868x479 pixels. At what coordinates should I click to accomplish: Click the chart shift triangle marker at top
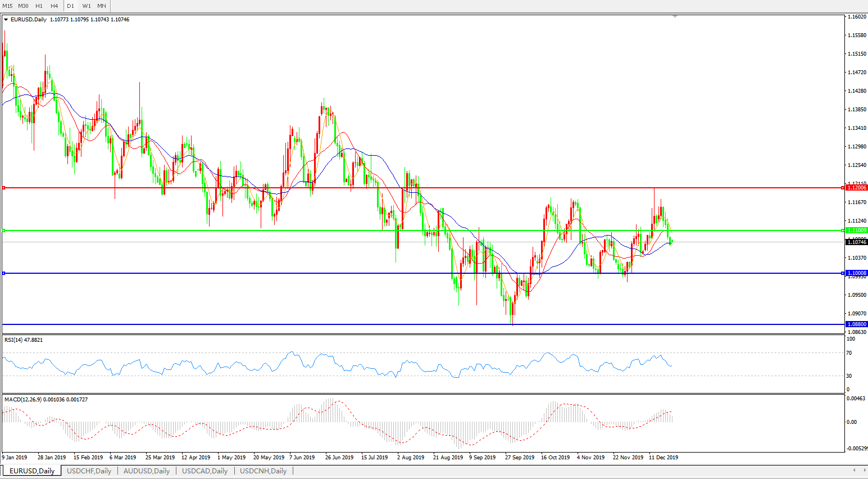pyautogui.click(x=675, y=17)
